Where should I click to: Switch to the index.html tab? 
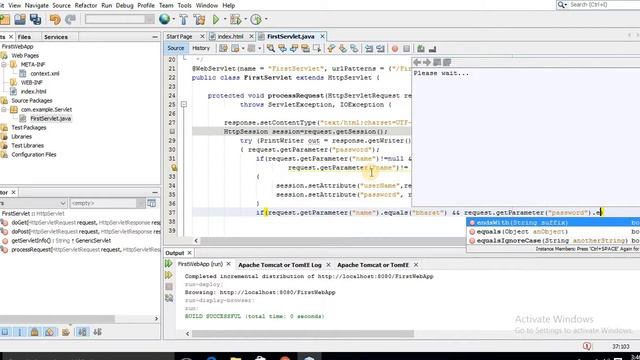[230, 36]
